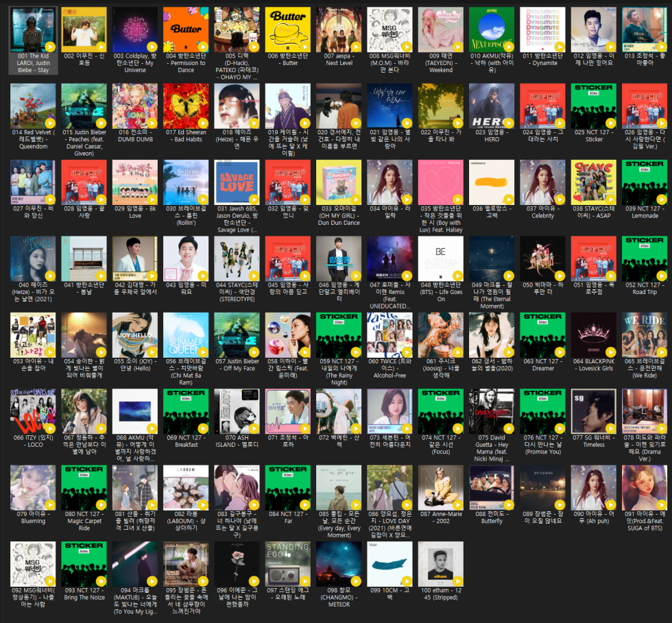
Task: Open 041 방탄소년단 봄날 cover
Action: tap(84, 259)
